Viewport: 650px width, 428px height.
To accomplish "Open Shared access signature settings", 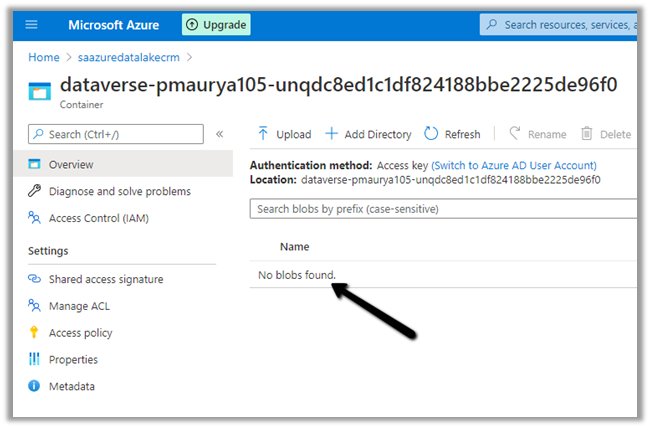I will [105, 279].
